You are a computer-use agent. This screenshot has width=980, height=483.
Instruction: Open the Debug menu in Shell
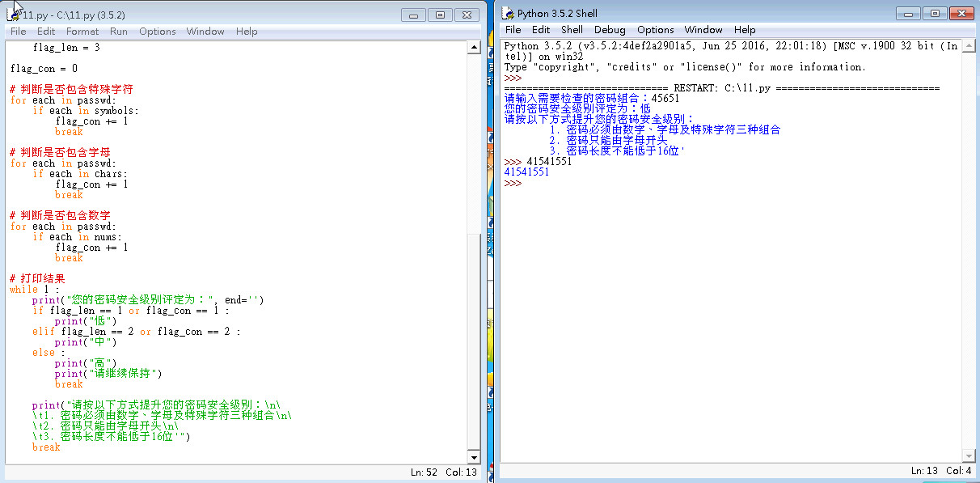[x=610, y=30]
